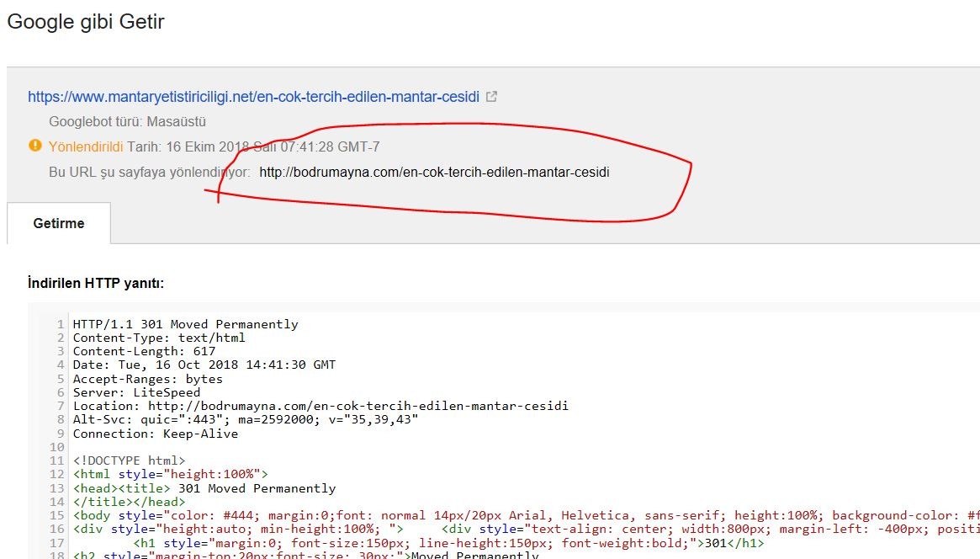Click the external link icon beside the URL
The image size is (980, 559).
(492, 97)
